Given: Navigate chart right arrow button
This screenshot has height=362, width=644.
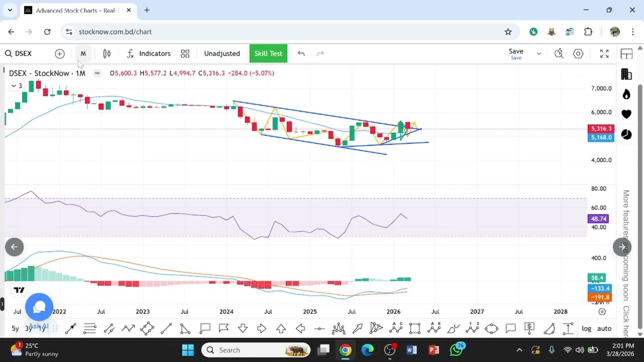Looking at the screenshot, I should point(622,247).
